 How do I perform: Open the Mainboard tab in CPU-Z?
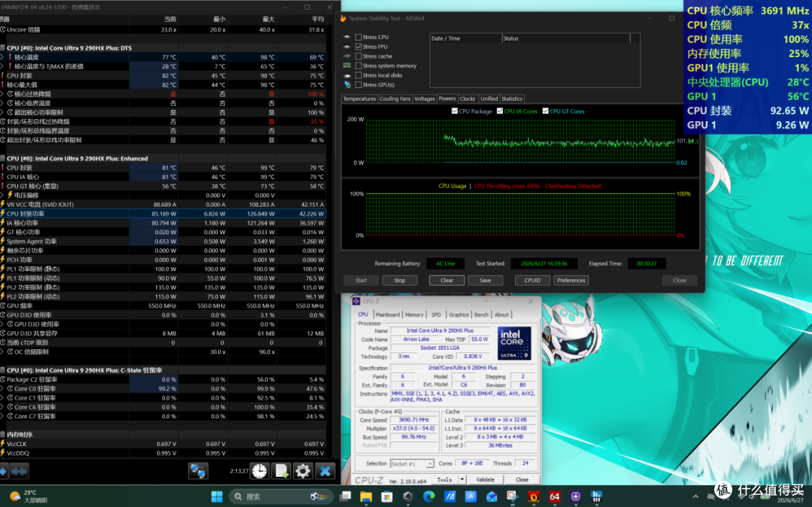point(387,314)
